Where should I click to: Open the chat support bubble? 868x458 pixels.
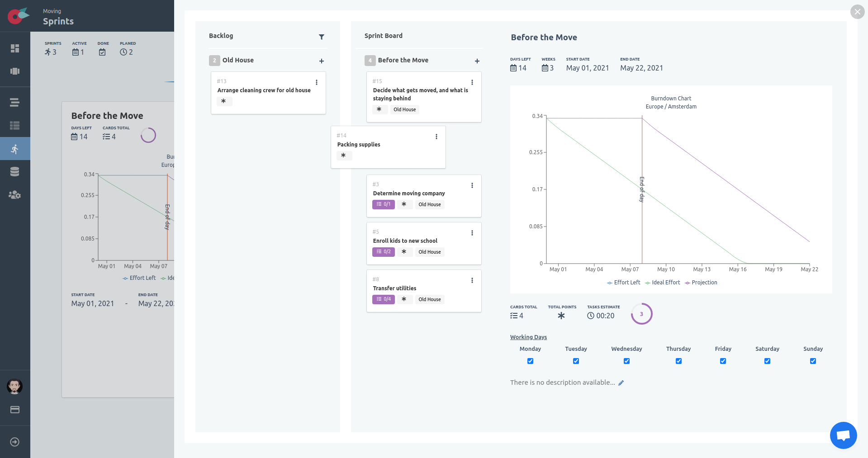[x=843, y=435]
